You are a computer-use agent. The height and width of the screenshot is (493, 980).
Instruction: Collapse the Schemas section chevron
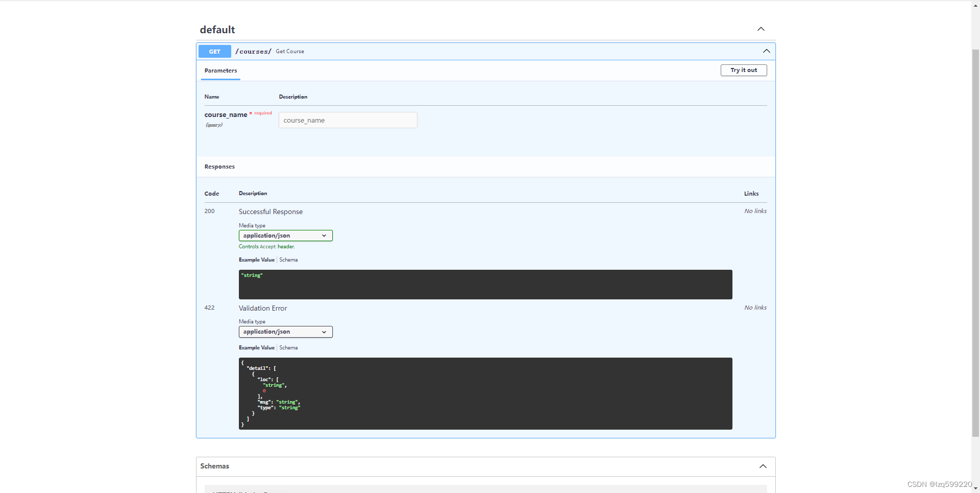[x=763, y=466]
